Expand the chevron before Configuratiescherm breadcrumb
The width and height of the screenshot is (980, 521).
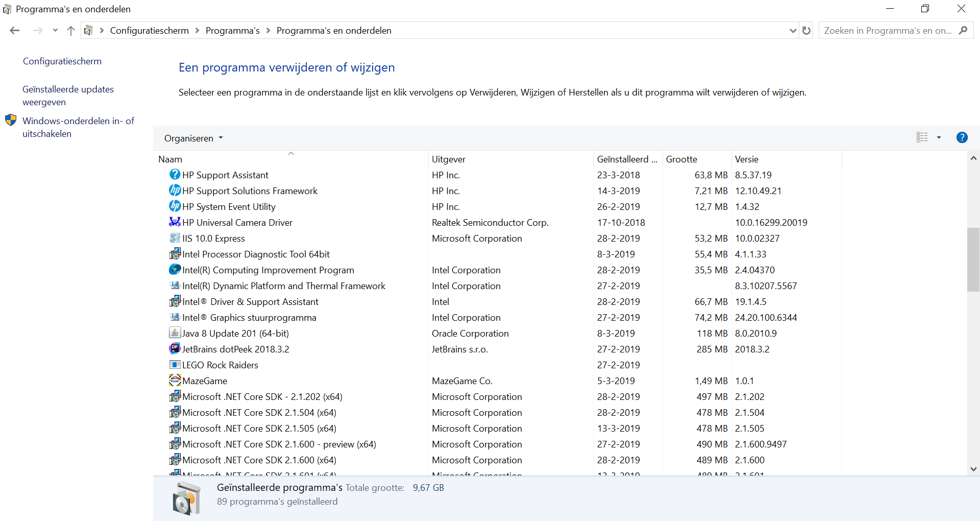[102, 31]
